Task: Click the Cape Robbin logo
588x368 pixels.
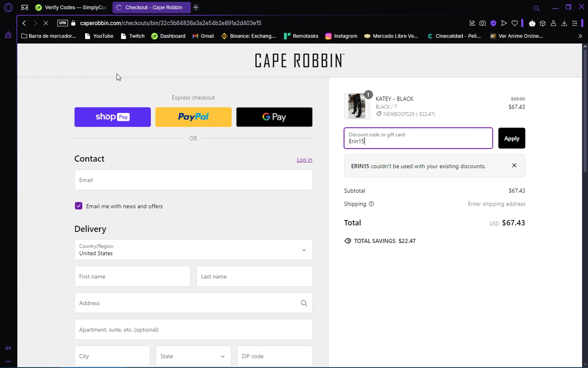Action: point(299,61)
